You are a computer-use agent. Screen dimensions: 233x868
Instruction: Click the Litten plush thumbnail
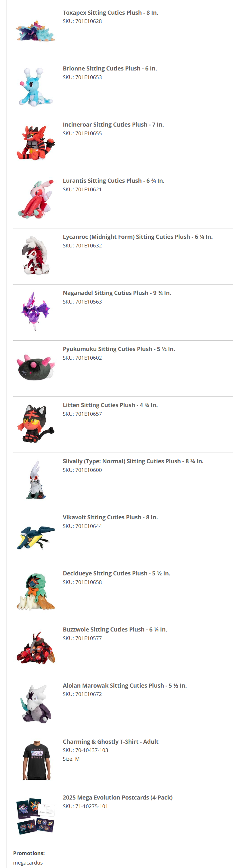tap(36, 423)
